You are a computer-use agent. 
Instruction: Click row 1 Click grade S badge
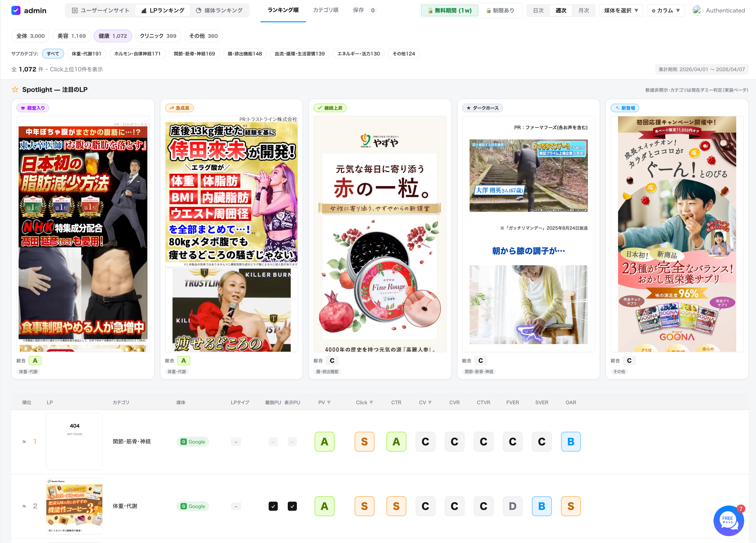click(x=364, y=442)
